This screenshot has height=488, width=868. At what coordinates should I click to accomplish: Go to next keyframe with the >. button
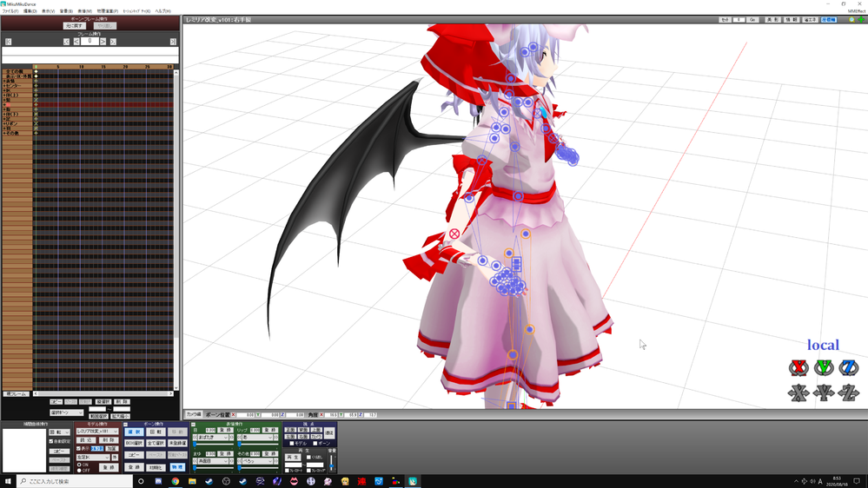113,42
